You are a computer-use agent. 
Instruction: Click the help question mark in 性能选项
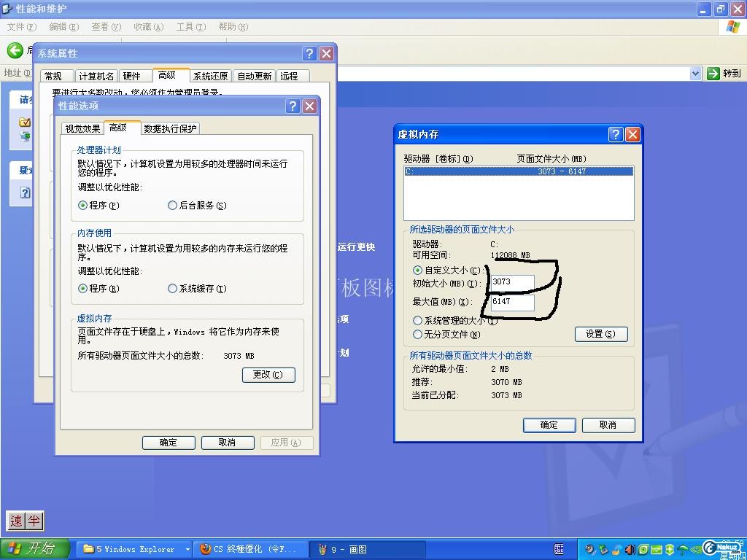[x=293, y=106]
